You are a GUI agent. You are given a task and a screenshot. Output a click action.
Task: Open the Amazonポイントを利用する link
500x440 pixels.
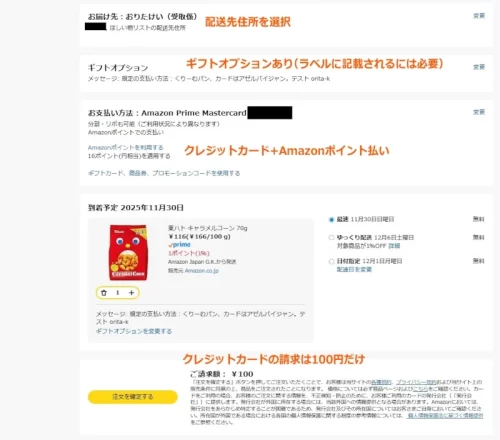[126, 147]
